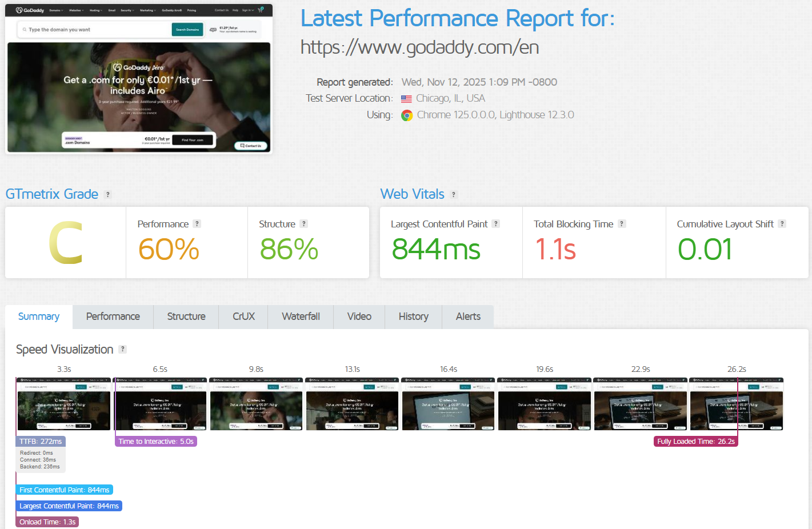Open the GTmetrix Grade help icon
Image resolution: width=812 pixels, height=529 pixels.
[x=107, y=195]
